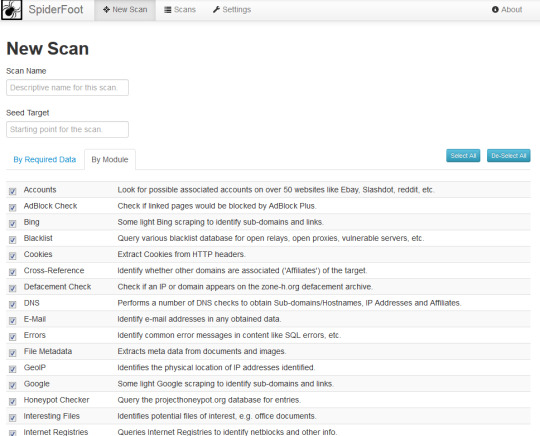Viewport: 540px width, 436px height.
Task: Click the 'Bing' module name
Action: [32, 222]
